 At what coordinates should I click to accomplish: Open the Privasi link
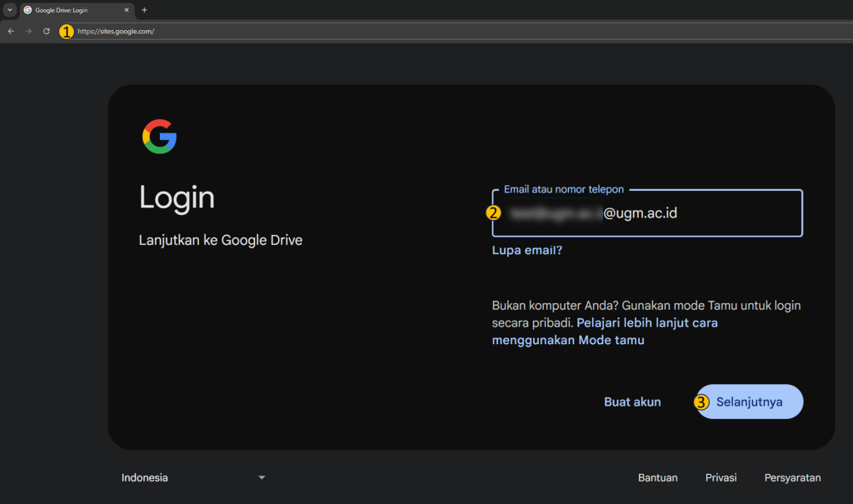click(x=721, y=477)
